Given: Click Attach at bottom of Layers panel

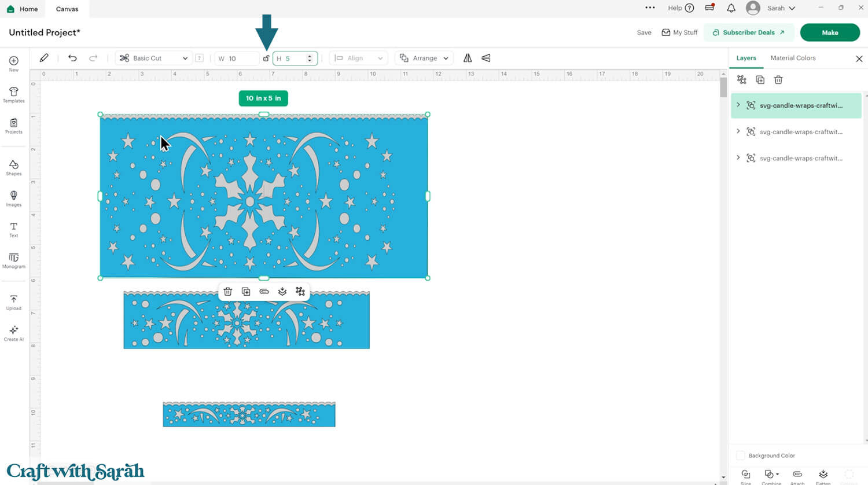Looking at the screenshot, I should 797,477.
